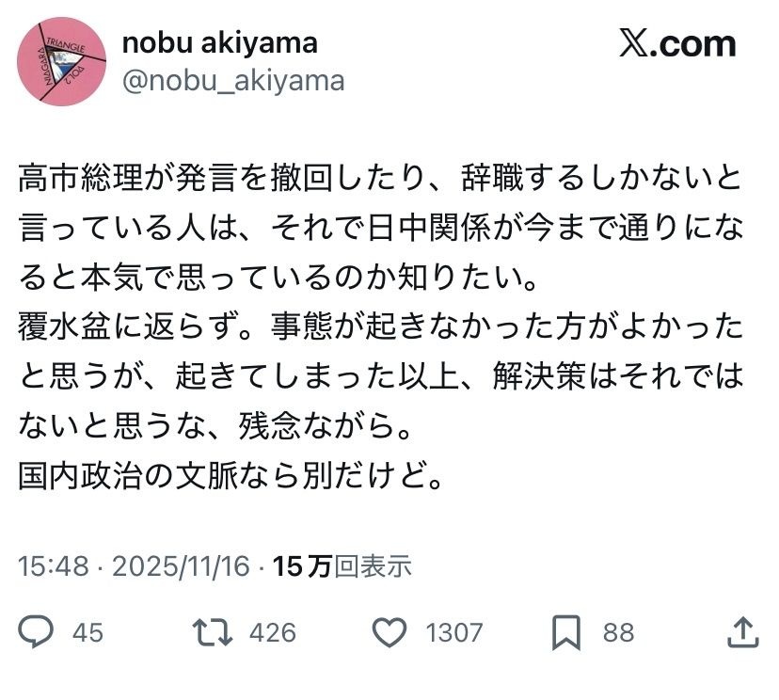This screenshot has height=700, width=779.
Task: Bookmark the post with bookmark icon
Action: point(565,632)
